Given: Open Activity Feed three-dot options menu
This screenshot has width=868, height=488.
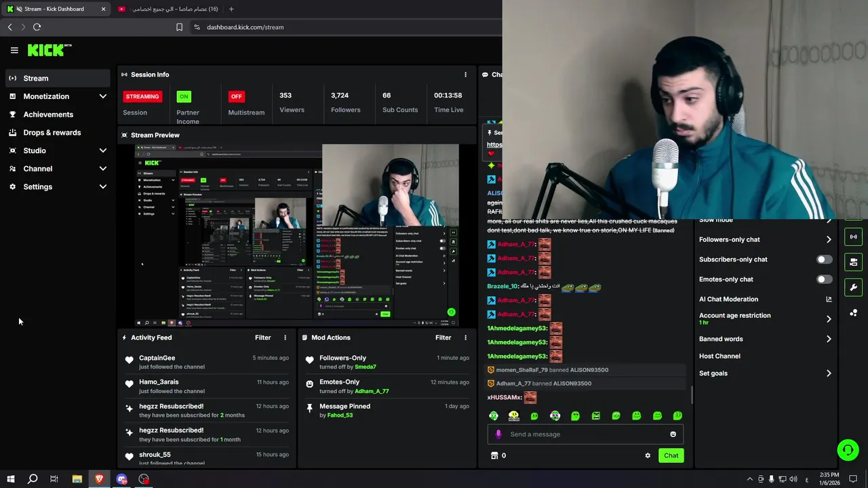Looking at the screenshot, I should (x=285, y=338).
